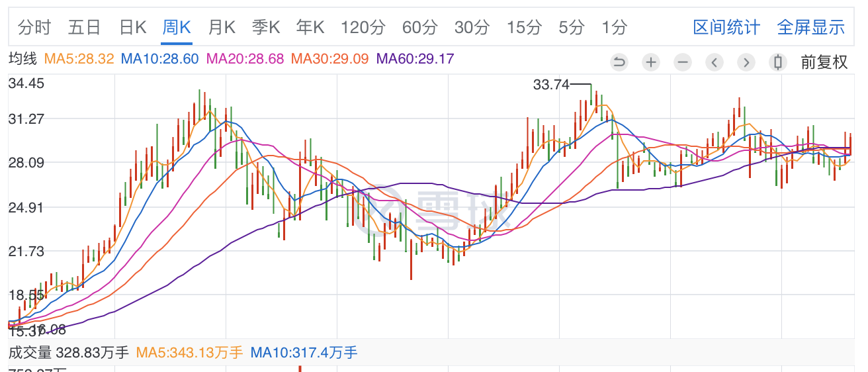Switch to the 分时 tab
Image resolution: width=868 pixels, height=372 pixels.
click(34, 27)
